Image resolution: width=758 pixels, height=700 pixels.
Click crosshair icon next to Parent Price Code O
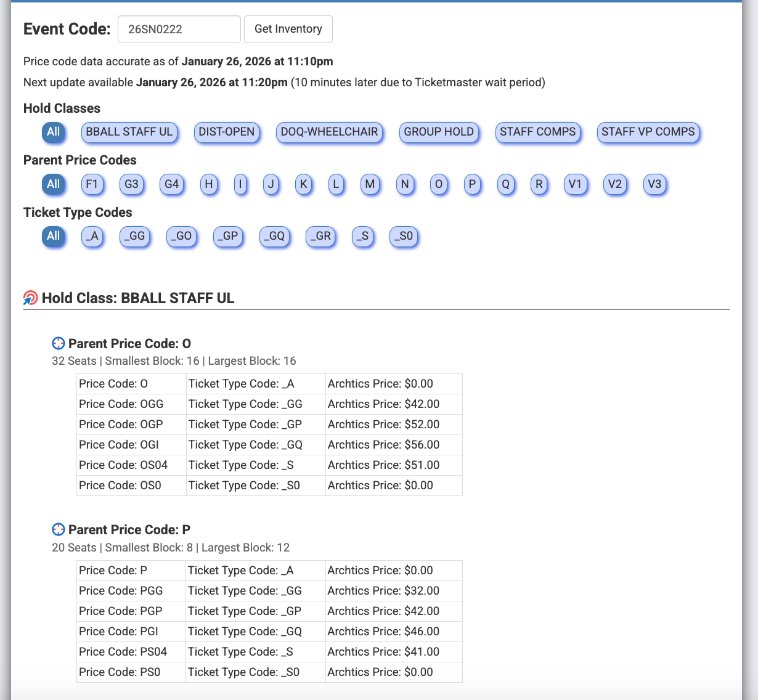point(59,344)
